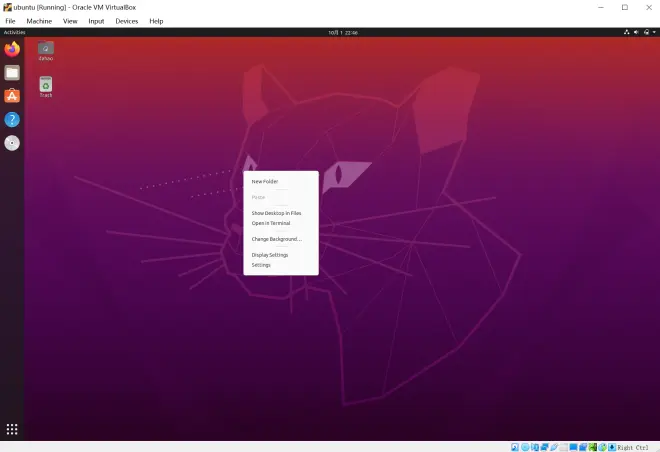660x452 pixels.
Task: Click the optical drive indicator in VirtualBox status bar
Action: 525,447
